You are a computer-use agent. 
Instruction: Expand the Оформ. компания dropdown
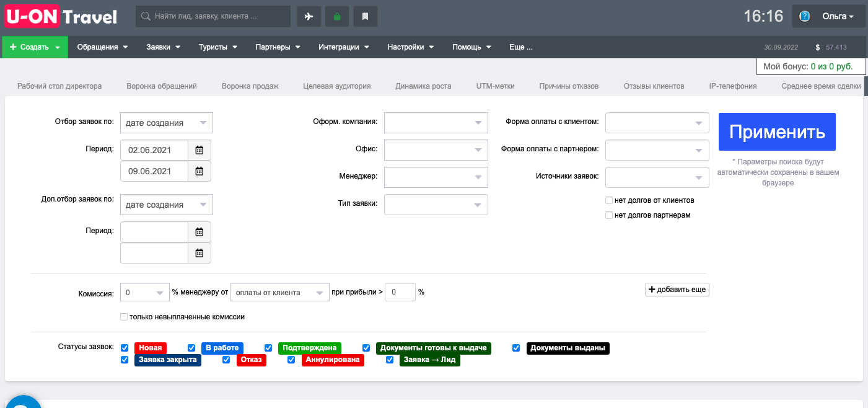click(436, 123)
